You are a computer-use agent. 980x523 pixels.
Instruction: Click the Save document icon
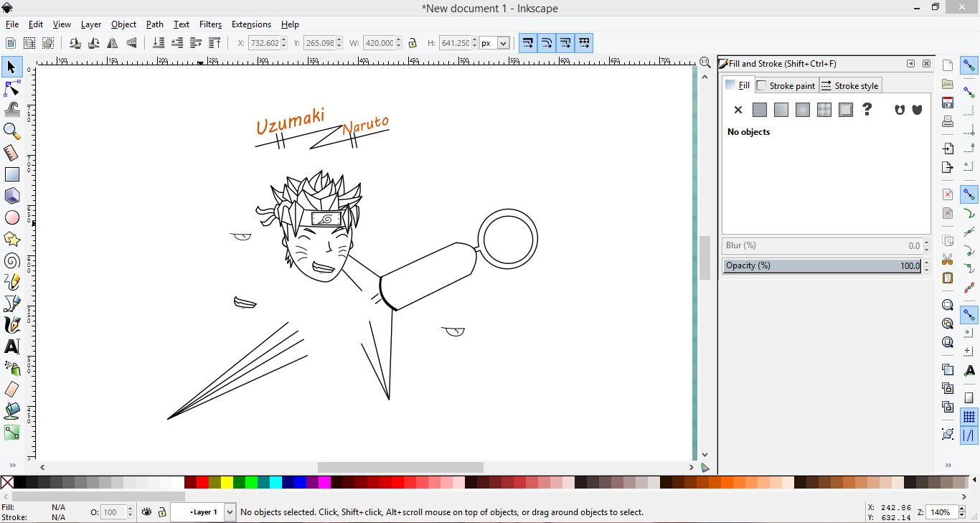[x=948, y=103]
